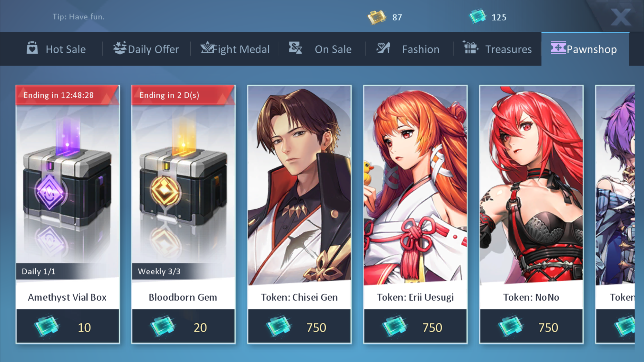This screenshot has height=362, width=644.
Task: Click the Pawnshop ticket tab icon
Action: point(558,48)
